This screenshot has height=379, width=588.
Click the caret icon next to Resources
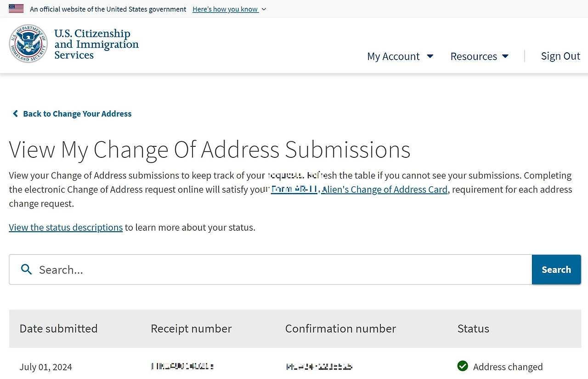coord(505,56)
